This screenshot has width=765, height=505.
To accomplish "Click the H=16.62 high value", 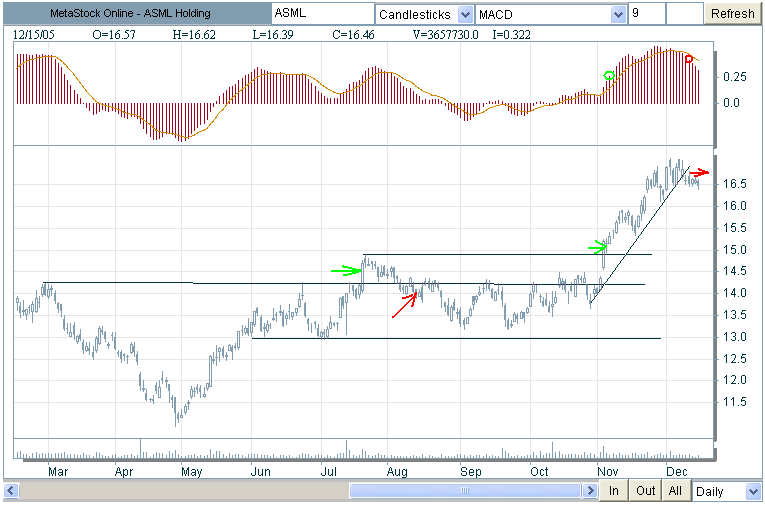I will (x=194, y=35).
